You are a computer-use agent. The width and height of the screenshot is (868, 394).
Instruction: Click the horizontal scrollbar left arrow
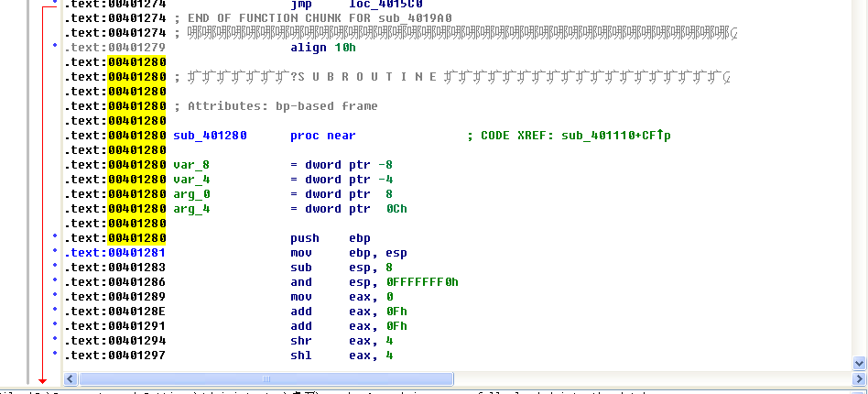click(x=70, y=378)
